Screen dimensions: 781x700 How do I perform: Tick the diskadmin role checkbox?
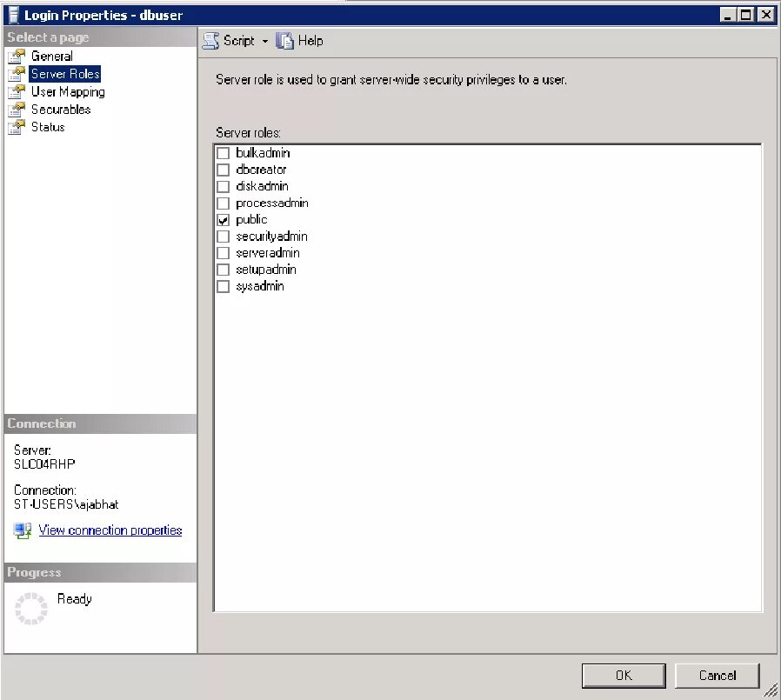(224, 186)
